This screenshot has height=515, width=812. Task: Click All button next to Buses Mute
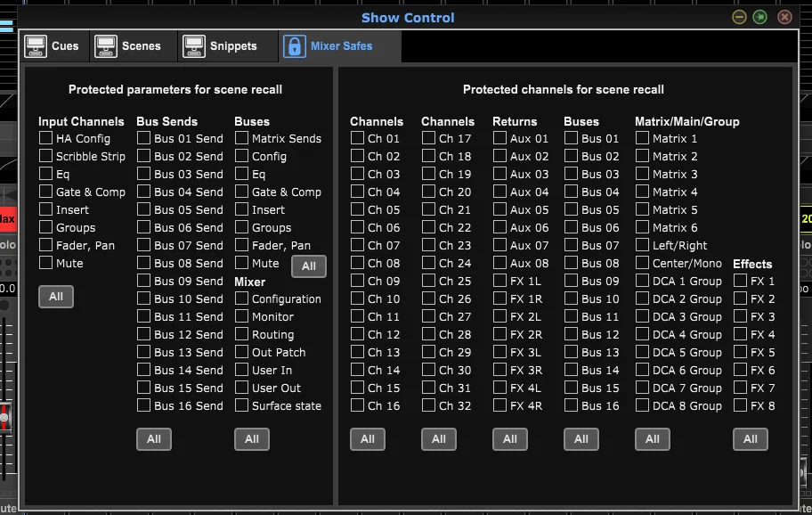(x=309, y=266)
